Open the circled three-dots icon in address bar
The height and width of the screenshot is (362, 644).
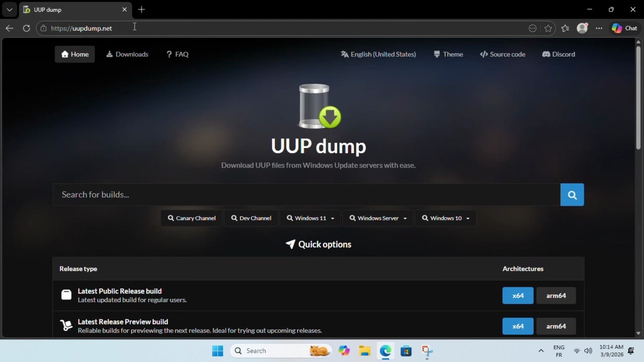coord(532,28)
